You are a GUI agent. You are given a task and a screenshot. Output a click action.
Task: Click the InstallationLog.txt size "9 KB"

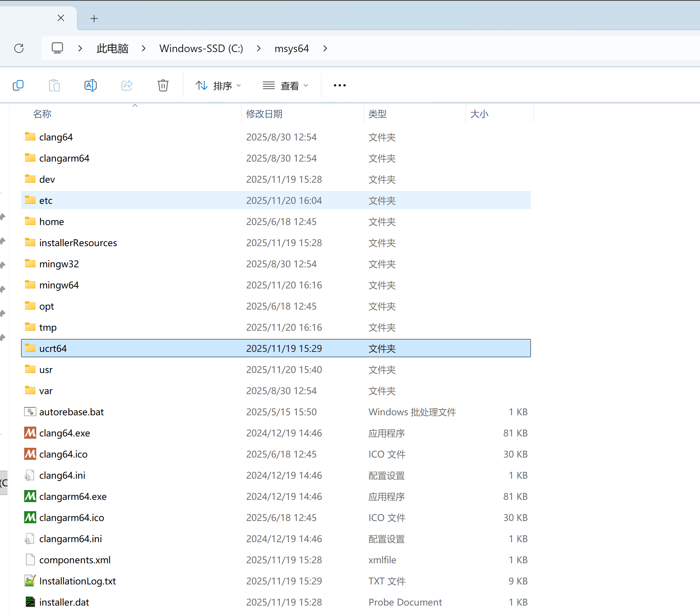[x=518, y=581]
